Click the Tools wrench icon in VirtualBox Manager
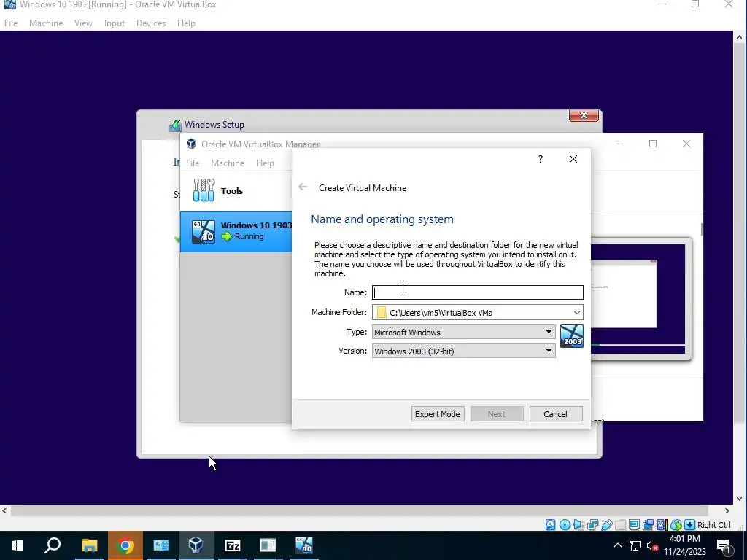Image resolution: width=747 pixels, height=560 pixels. (x=204, y=190)
